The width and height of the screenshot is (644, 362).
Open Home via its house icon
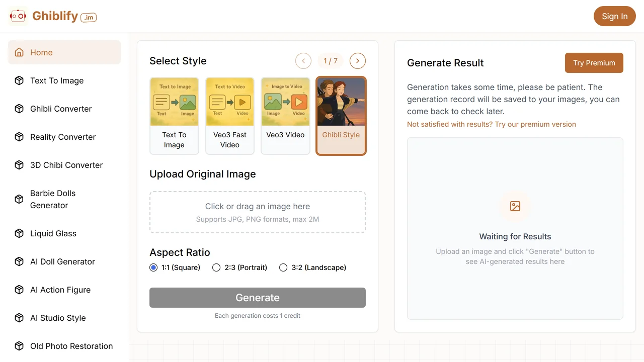click(19, 52)
